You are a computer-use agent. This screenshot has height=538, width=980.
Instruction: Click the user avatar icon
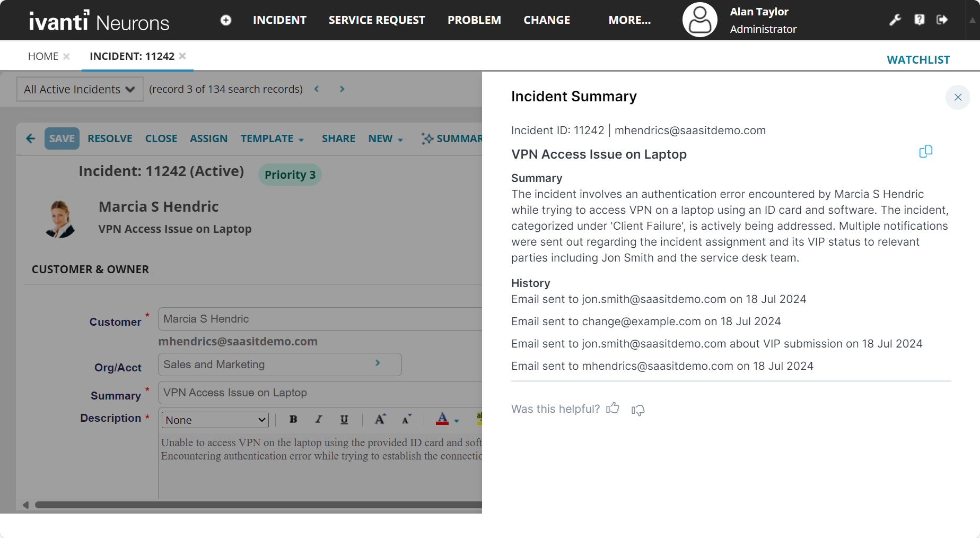(700, 20)
